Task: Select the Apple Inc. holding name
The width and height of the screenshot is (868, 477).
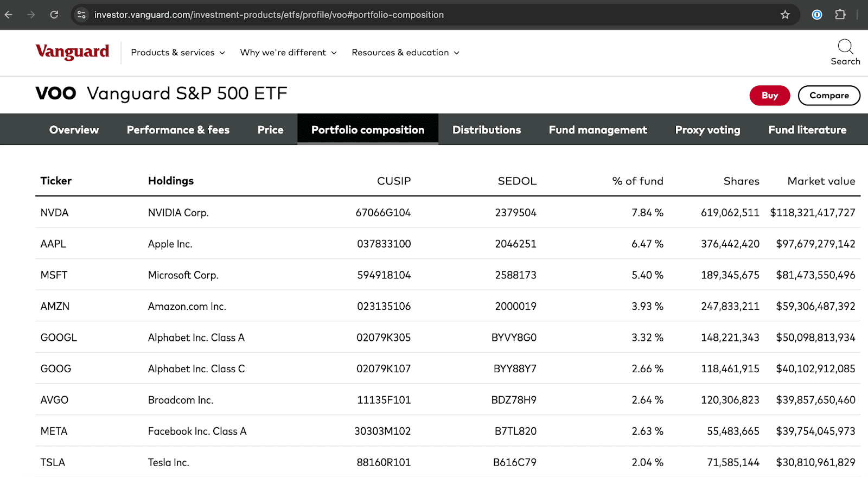Action: [170, 244]
